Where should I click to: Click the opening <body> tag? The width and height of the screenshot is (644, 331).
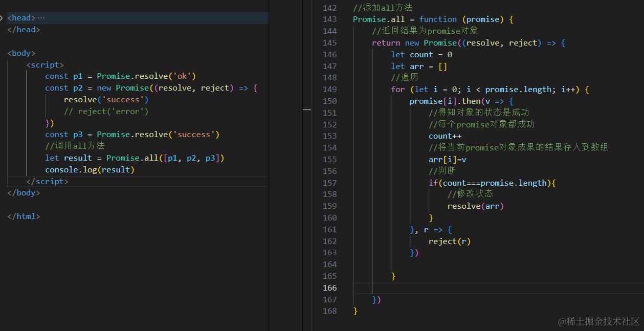(x=21, y=53)
